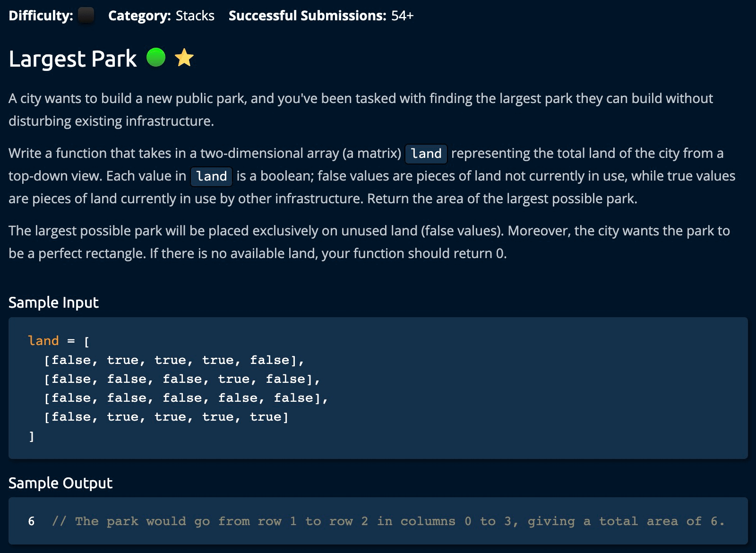
Task: Click the green completion circle beside the title
Action: (156, 58)
